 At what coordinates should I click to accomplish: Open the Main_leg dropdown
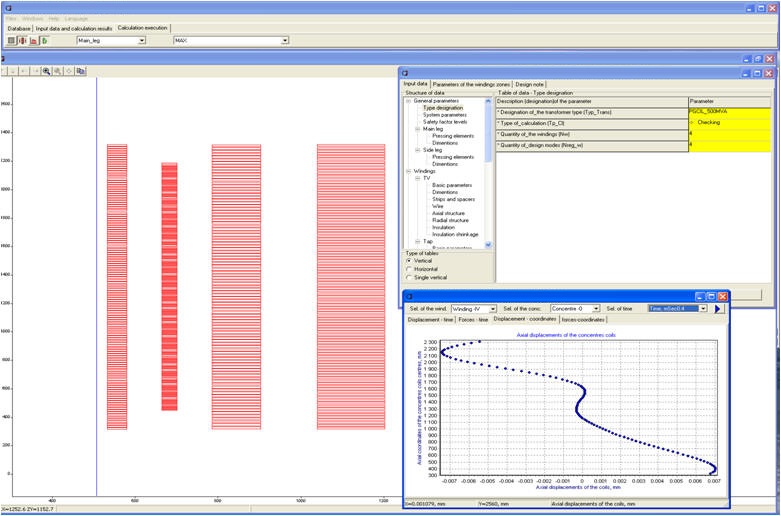141,41
